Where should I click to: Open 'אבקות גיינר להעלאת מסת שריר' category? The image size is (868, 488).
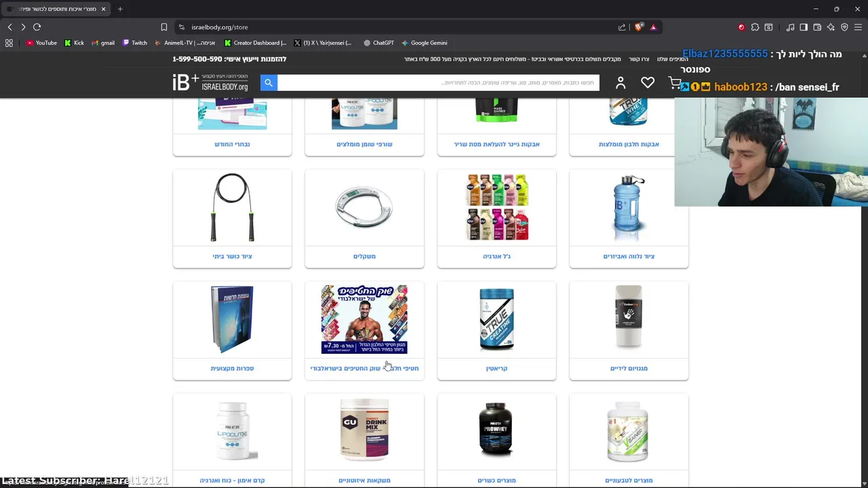click(496, 144)
